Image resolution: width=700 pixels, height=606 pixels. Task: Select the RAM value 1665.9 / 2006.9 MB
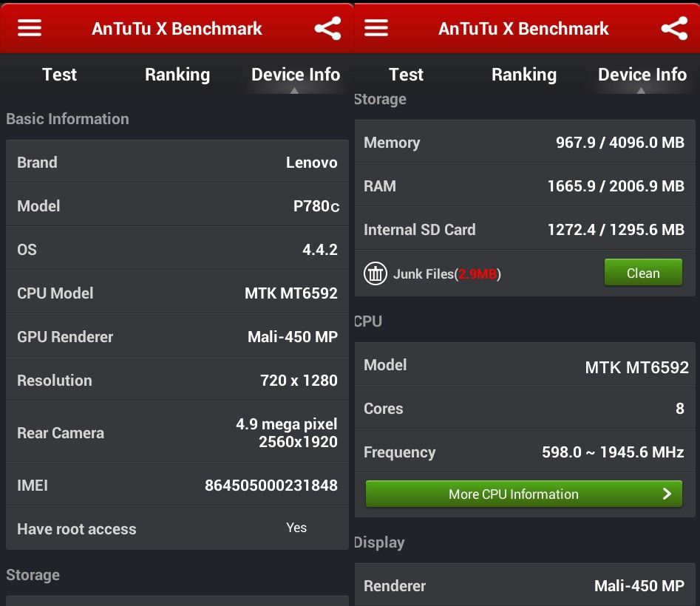616,185
